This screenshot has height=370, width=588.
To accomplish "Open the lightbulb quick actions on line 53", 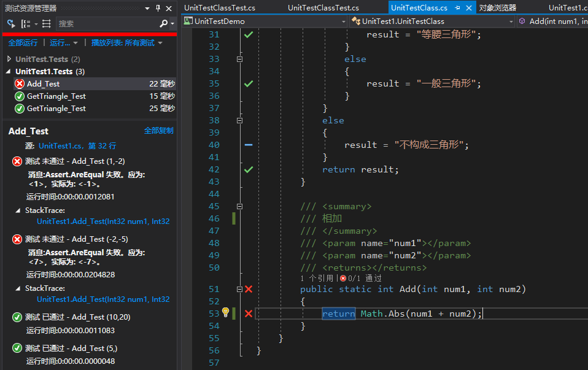I will click(x=225, y=312).
